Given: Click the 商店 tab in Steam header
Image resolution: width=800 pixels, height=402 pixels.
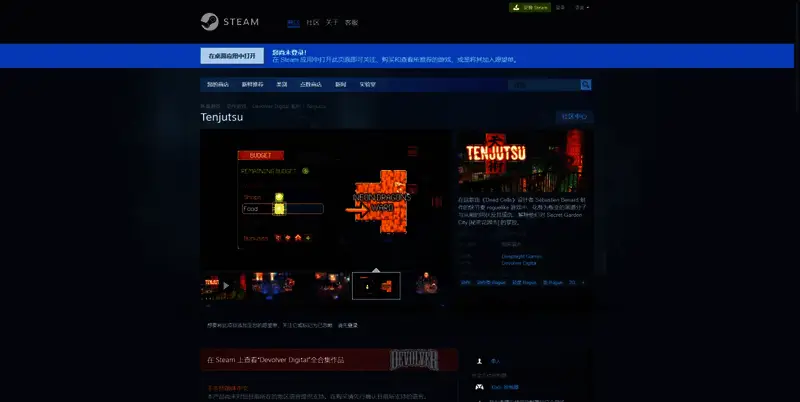Looking at the screenshot, I should pyautogui.click(x=293, y=22).
